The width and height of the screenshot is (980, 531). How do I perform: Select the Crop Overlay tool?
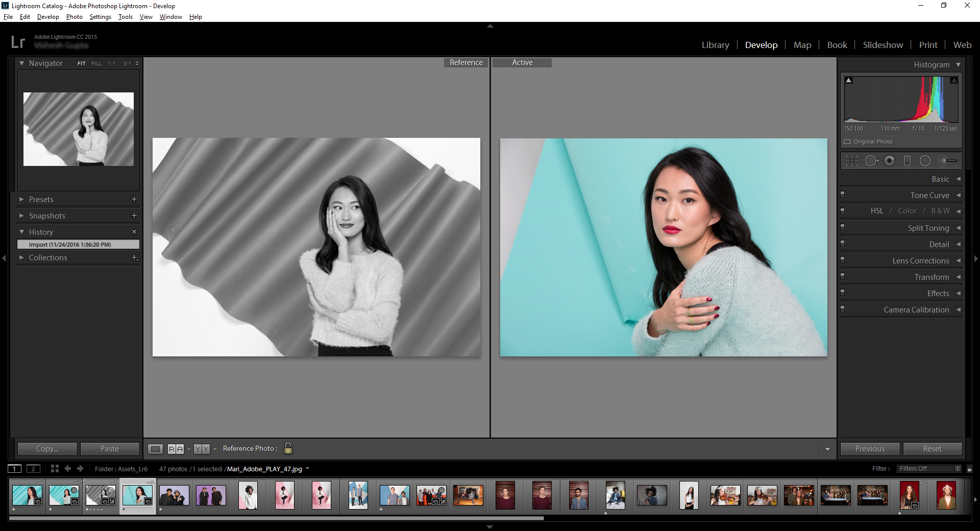tap(852, 160)
